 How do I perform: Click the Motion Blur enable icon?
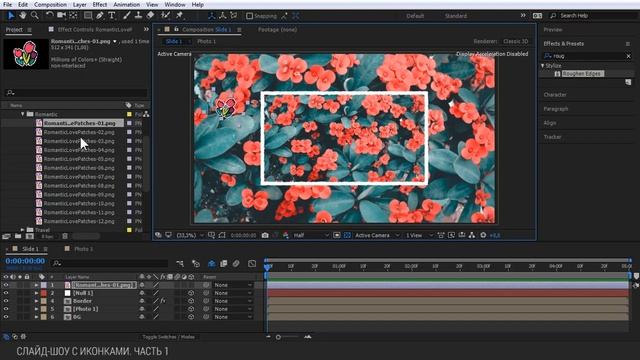tap(236, 264)
